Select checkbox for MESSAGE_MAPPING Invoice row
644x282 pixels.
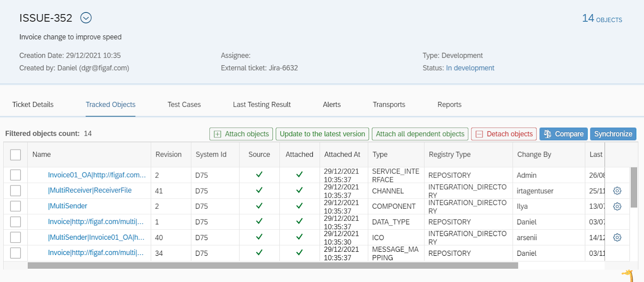click(15, 253)
